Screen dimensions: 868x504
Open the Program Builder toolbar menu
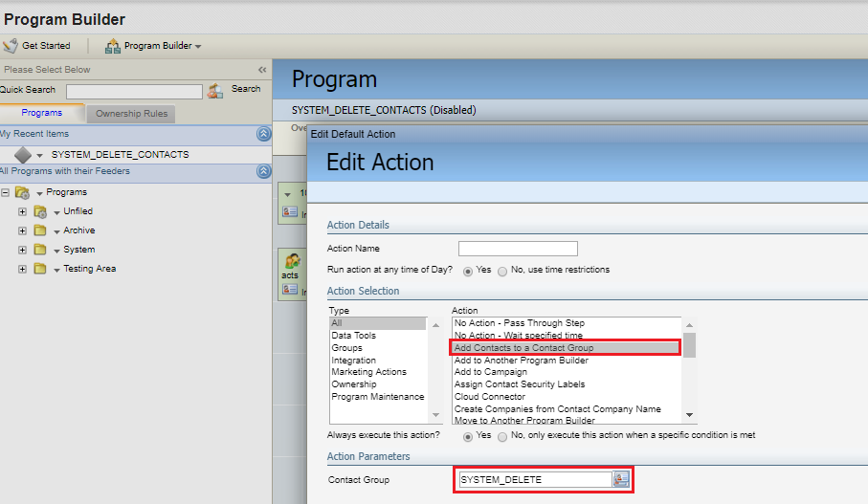coord(153,46)
